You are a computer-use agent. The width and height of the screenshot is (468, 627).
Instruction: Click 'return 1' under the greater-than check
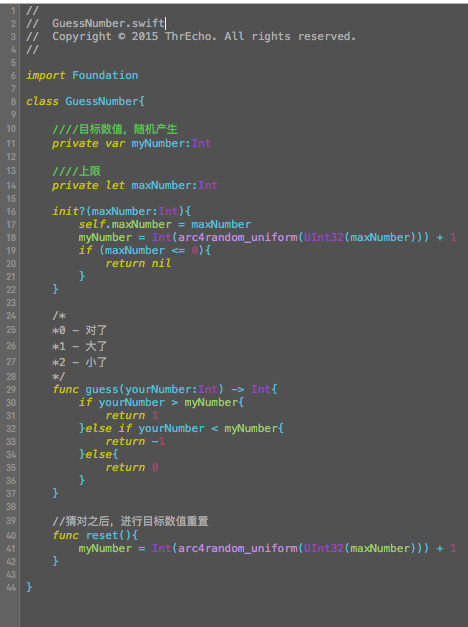[132, 415]
